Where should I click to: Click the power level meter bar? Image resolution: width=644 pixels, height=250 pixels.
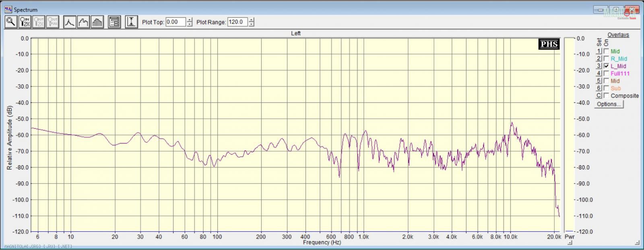click(x=569, y=135)
